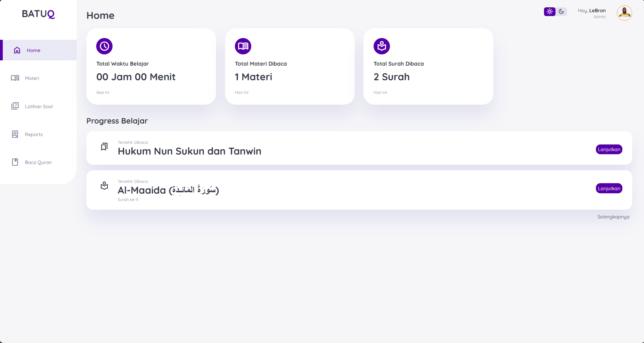The width and height of the screenshot is (644, 343).
Task: Click bookmark icon beside Hukum Nun Sukun
Action: point(104,147)
